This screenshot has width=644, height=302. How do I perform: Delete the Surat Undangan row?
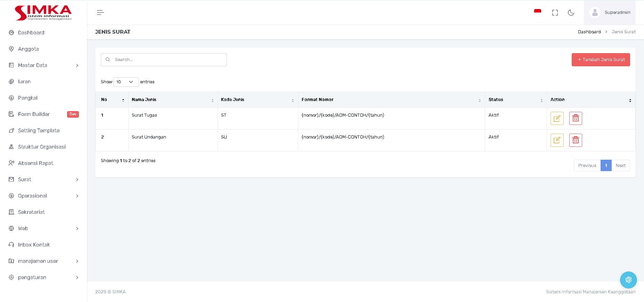click(x=576, y=140)
